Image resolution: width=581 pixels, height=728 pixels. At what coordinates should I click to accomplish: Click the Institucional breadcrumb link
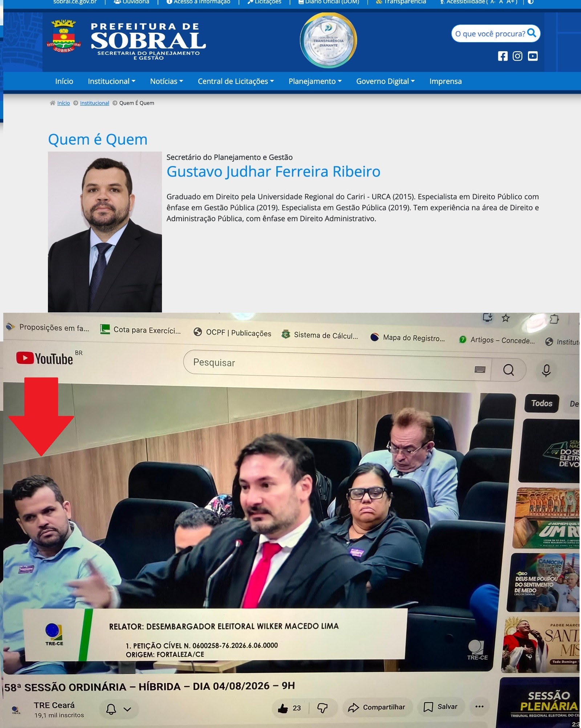pos(94,103)
